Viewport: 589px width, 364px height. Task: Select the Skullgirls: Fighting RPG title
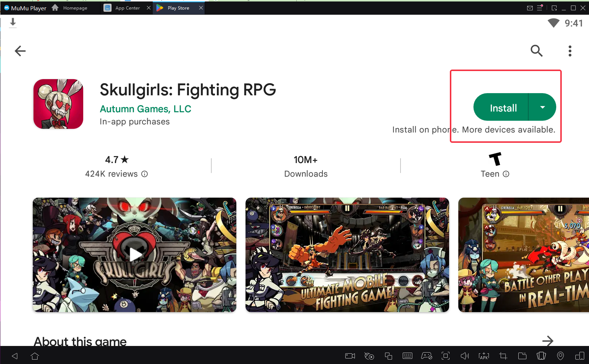(x=188, y=90)
